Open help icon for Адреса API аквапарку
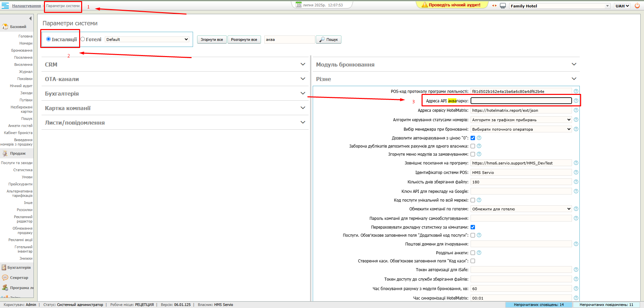Viewport: 644px width, 308px height. coord(576,101)
